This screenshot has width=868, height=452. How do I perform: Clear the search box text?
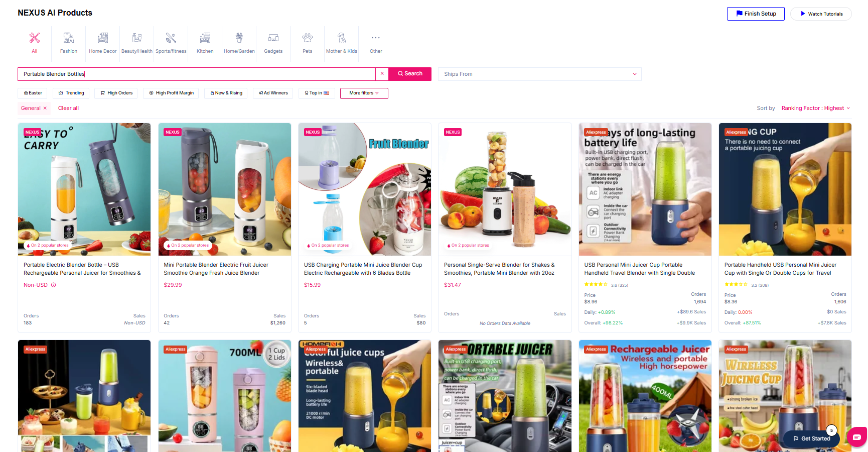(382, 74)
